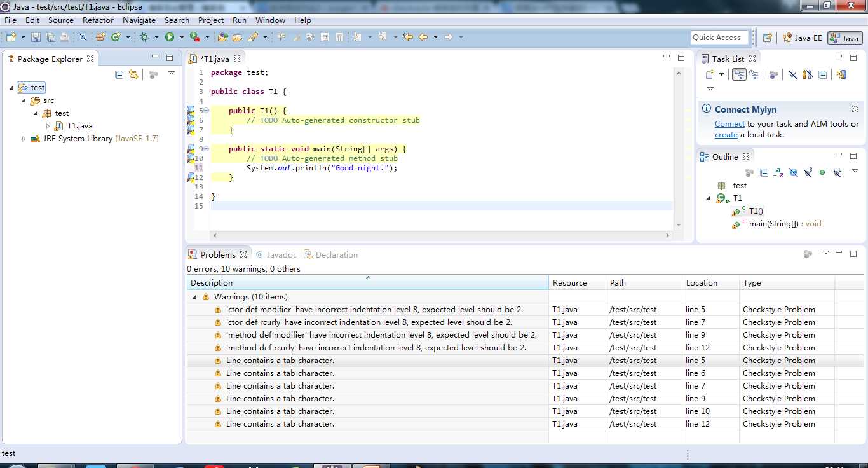Toggle alphabetical Sort in Outline view
868x468 pixels.
point(778,172)
